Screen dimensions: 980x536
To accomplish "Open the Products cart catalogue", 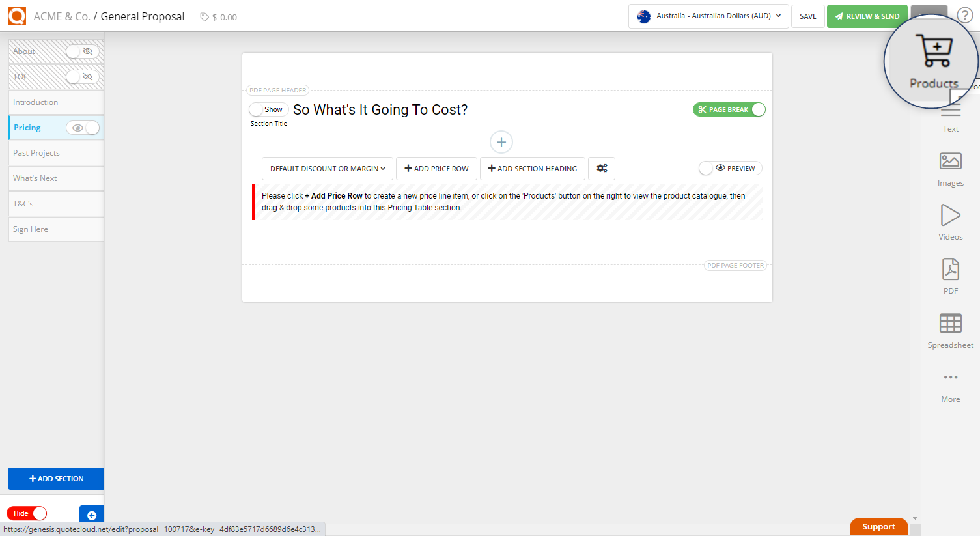I will point(934,60).
